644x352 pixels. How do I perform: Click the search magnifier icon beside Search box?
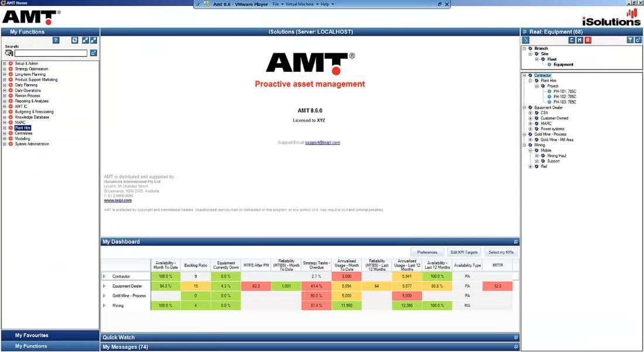[8, 52]
